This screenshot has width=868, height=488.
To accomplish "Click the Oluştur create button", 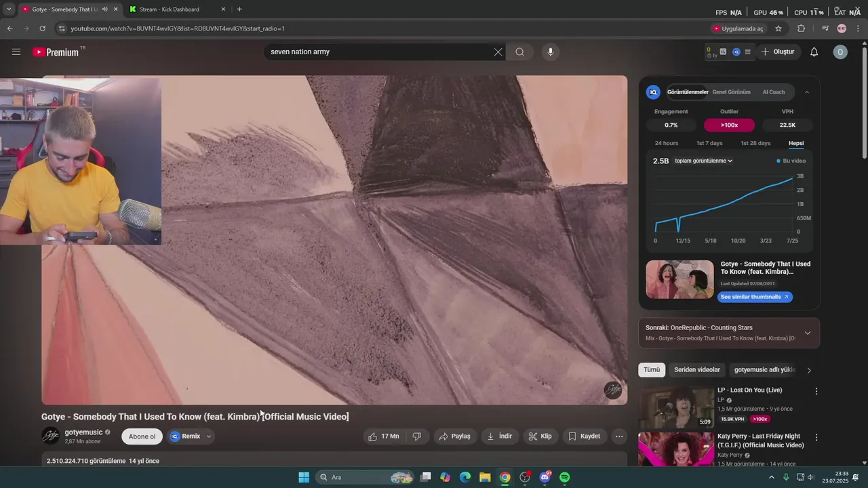I will 778,52.
